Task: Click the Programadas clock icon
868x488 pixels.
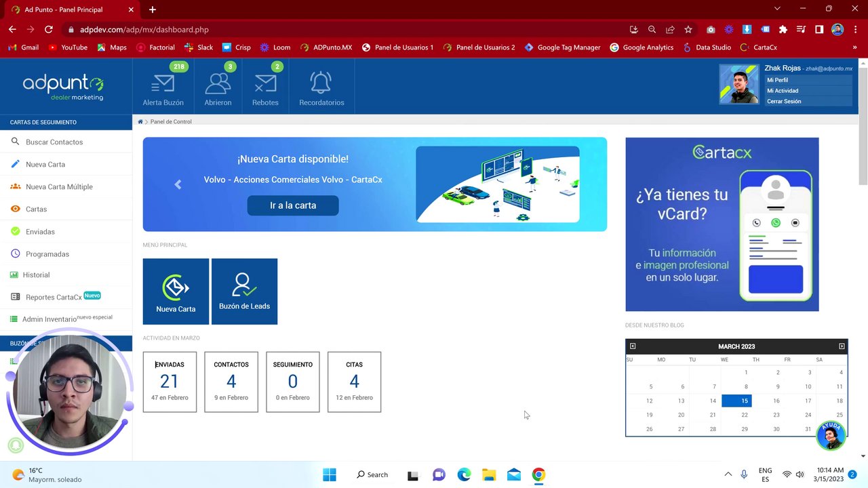Action: coord(15,253)
